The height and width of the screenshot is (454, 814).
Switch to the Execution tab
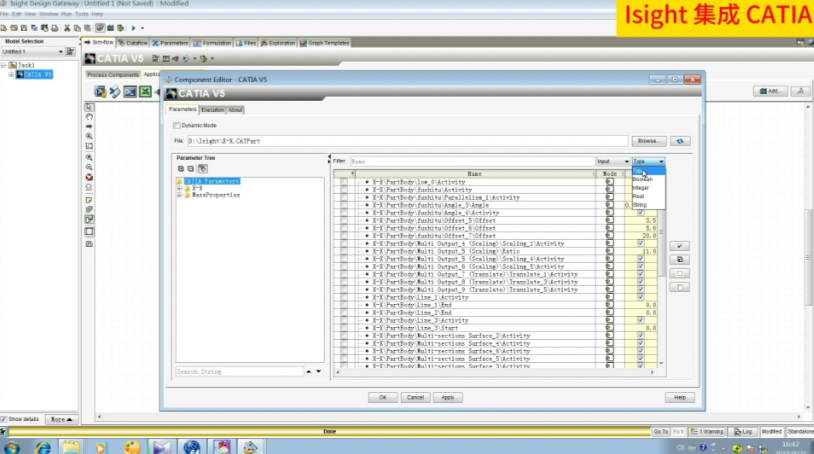[212, 109]
